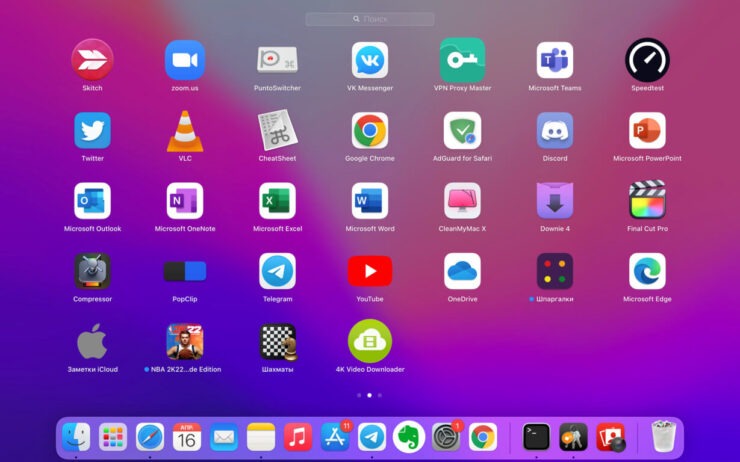Open Заметки iCloud
Viewport: 740px width, 462px height.
click(92, 341)
